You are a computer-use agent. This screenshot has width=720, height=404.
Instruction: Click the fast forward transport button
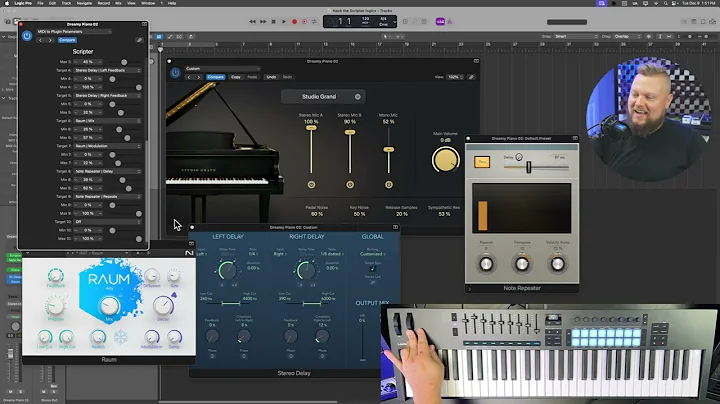point(263,22)
